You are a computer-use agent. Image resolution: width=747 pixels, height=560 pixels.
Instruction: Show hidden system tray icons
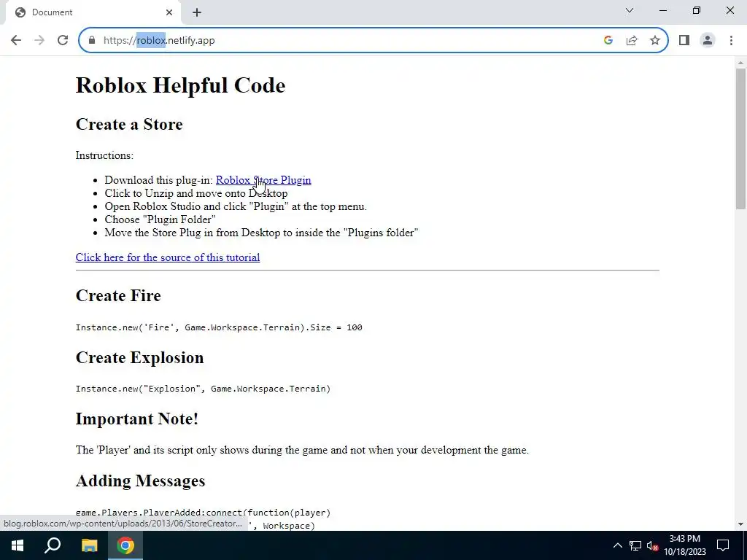click(617, 545)
